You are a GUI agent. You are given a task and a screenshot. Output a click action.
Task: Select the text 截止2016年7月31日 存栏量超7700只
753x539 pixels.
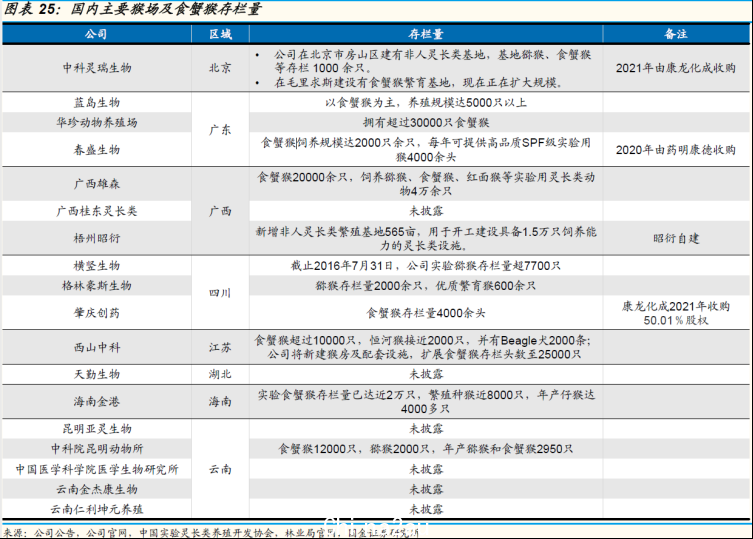(426, 265)
